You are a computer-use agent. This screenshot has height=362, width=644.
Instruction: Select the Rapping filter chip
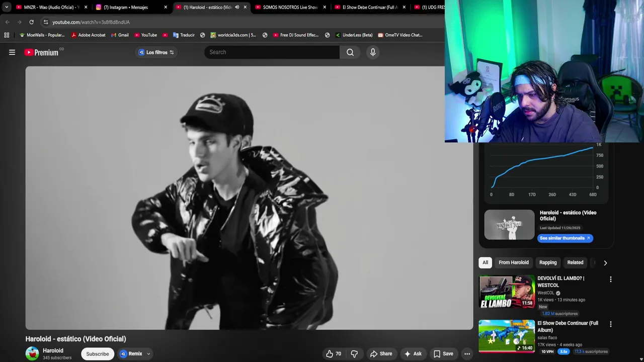[x=548, y=262]
